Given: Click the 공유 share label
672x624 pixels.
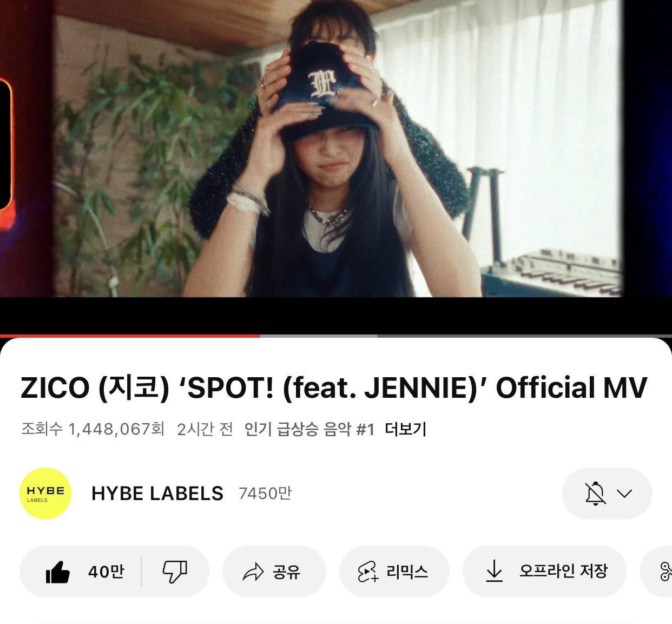Looking at the screenshot, I should [x=287, y=572].
